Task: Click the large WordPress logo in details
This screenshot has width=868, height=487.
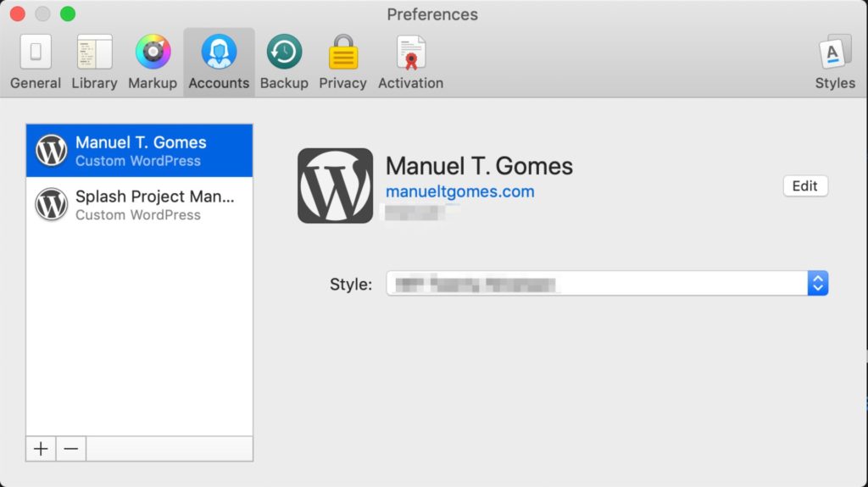Action: point(336,185)
